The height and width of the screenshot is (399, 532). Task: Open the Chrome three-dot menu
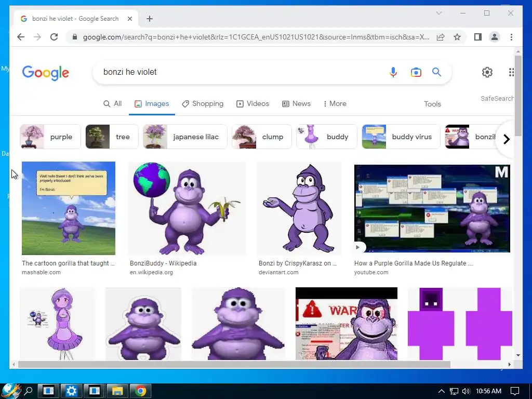pos(511,37)
